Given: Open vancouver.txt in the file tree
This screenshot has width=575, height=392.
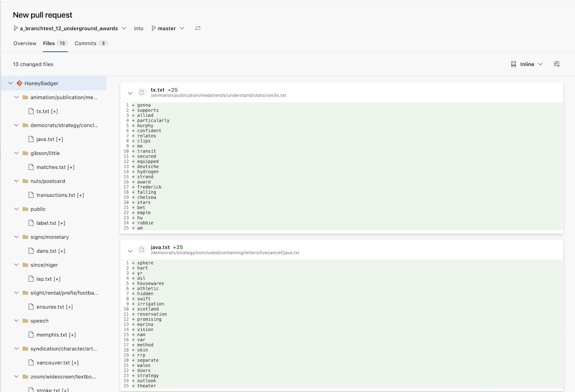Looking at the screenshot, I should [x=57, y=362].
